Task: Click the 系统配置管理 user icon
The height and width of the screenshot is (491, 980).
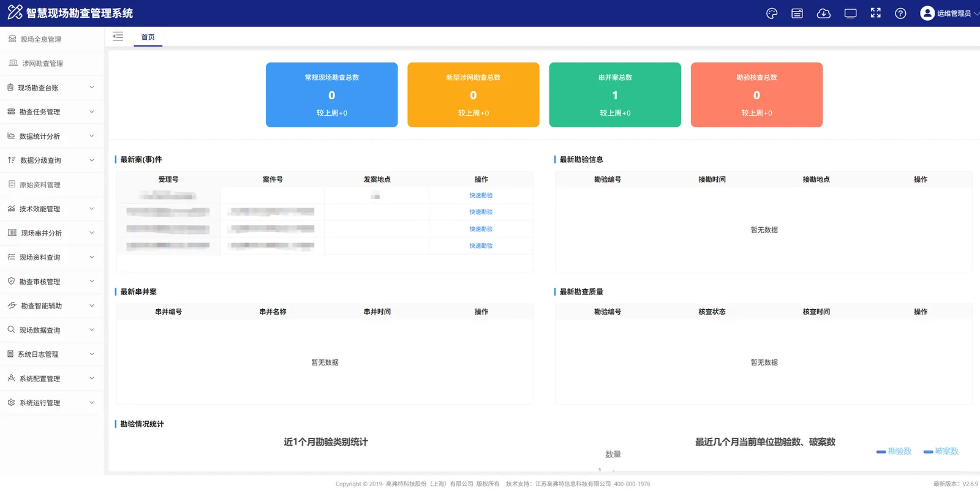Action: [11, 378]
